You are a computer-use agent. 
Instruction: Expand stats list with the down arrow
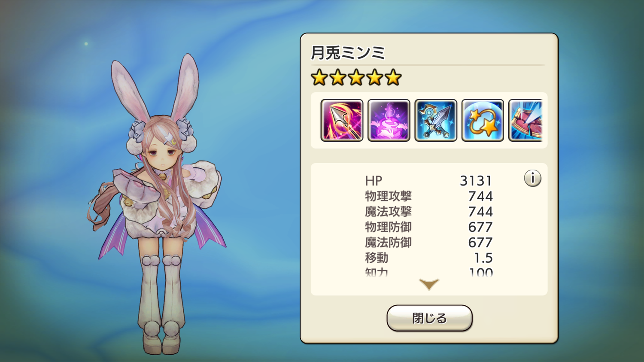(429, 284)
